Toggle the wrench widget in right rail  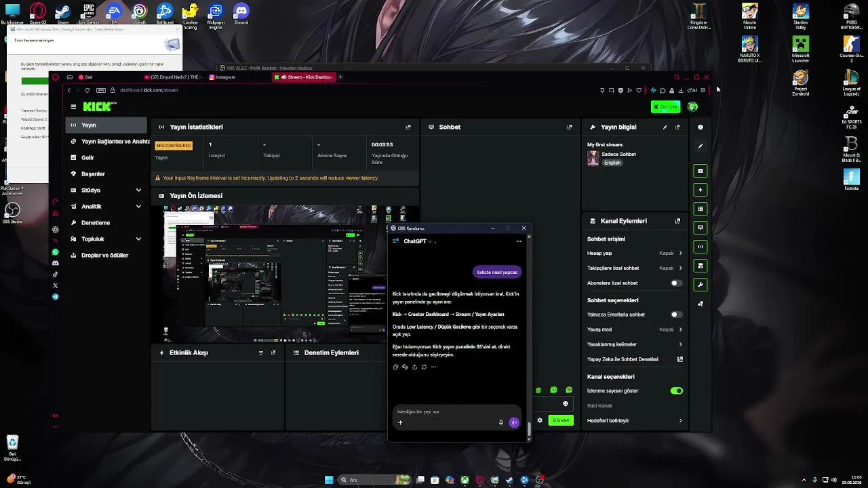coord(701,285)
